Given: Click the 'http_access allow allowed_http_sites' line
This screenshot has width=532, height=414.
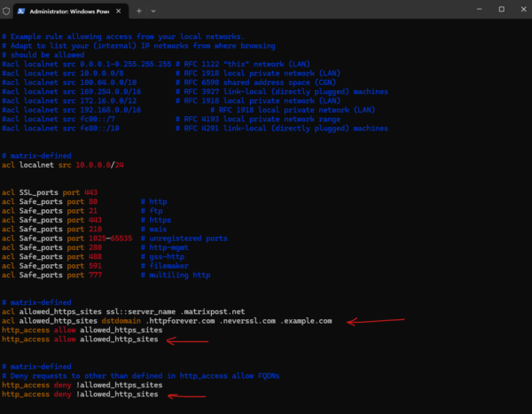Looking at the screenshot, I should pos(80,339).
